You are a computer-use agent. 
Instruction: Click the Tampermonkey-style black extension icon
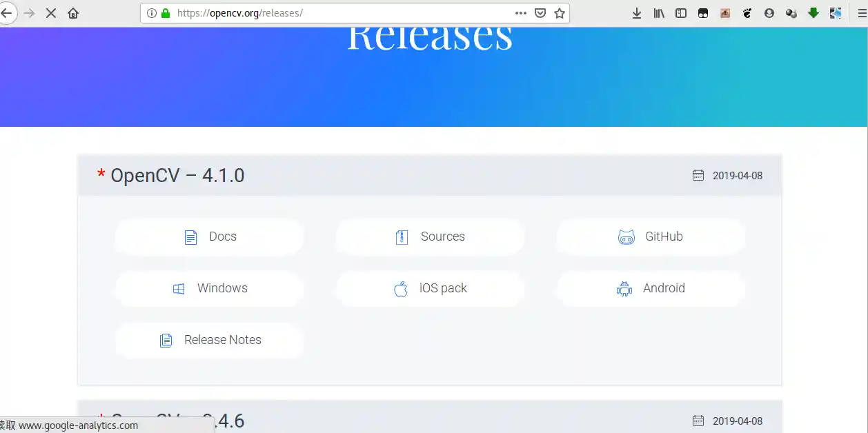(x=703, y=13)
